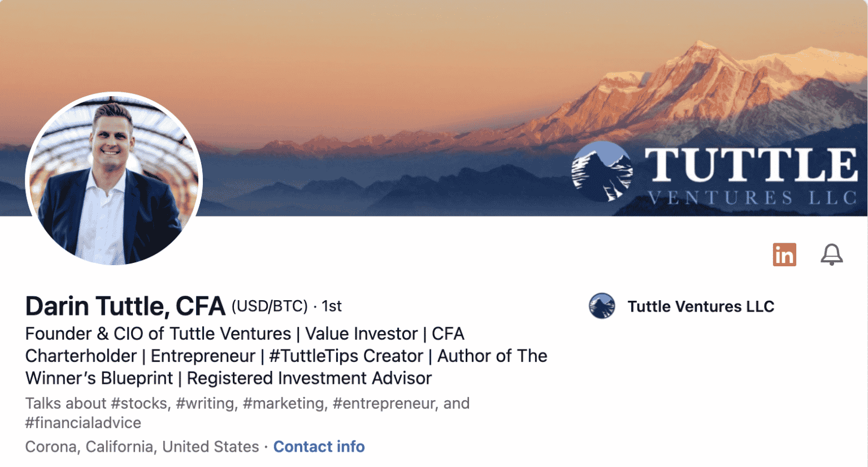Screen dimensions: 868x467
Task: Click the orange LinkedIn badge icon
Action: (x=784, y=255)
